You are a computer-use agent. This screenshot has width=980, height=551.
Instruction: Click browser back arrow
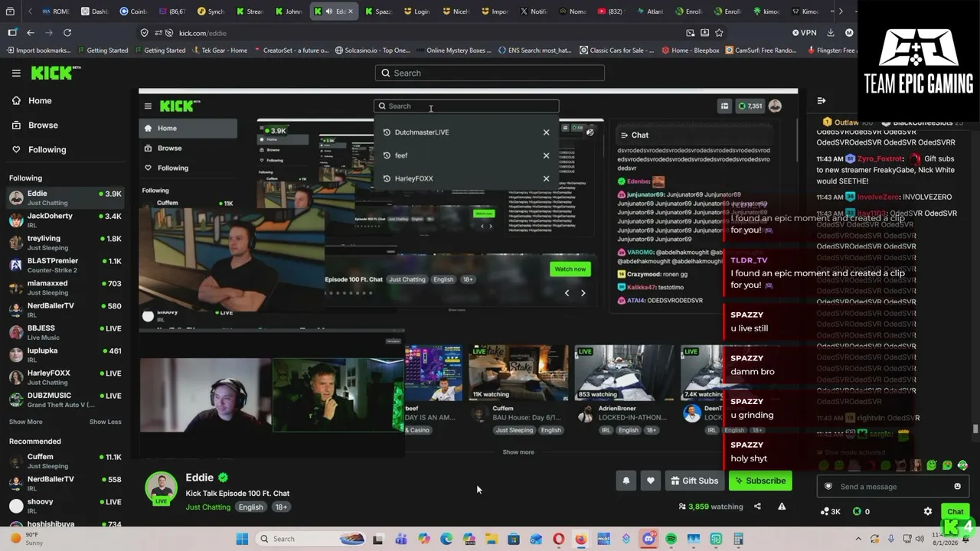click(x=31, y=33)
